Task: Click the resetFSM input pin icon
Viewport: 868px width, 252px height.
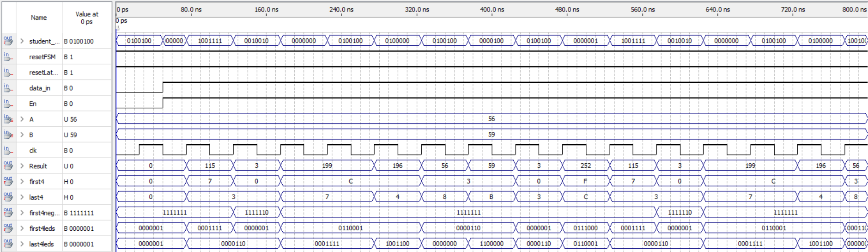Action: [x=8, y=56]
